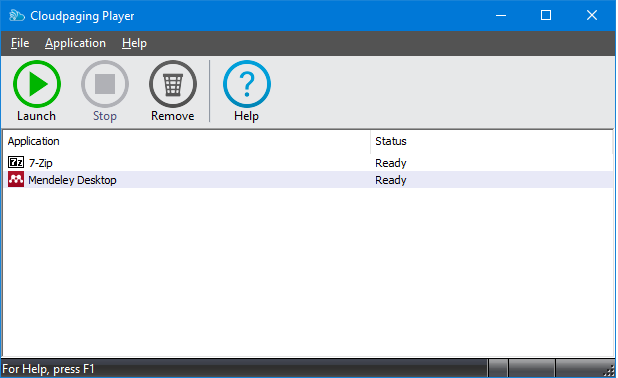Open the File menu

pos(20,43)
